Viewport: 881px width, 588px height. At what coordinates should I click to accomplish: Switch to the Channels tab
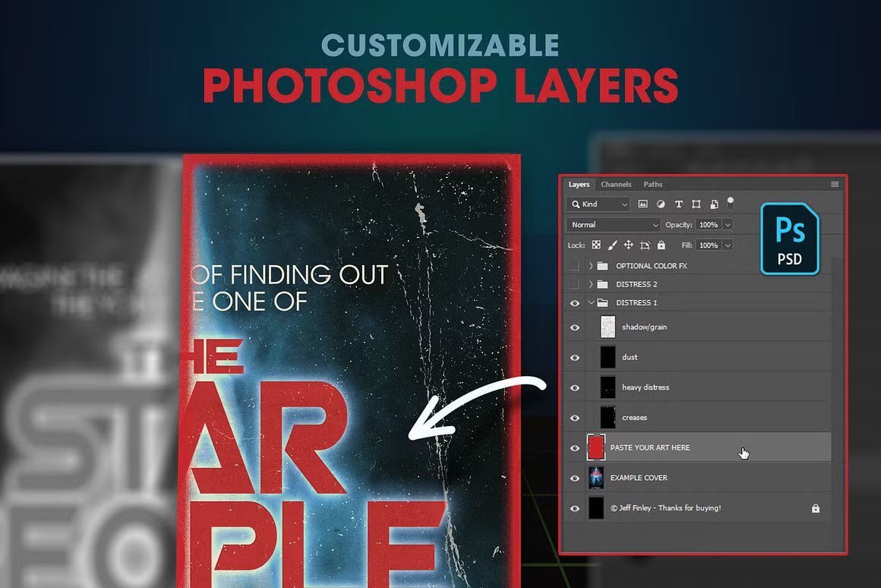(x=616, y=184)
